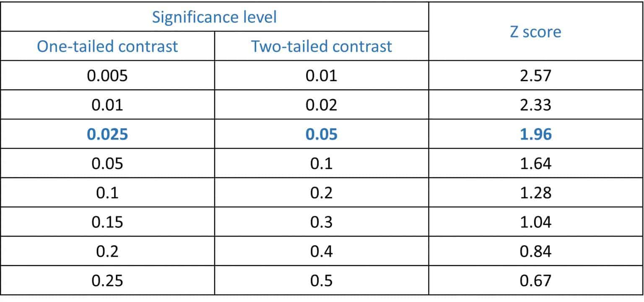Select the Z score value 2.57
The width and height of the screenshot is (644, 302).
(x=535, y=75)
